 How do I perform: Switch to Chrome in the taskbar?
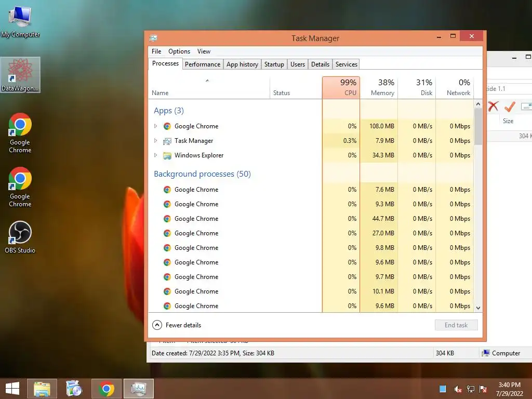[x=106, y=389]
